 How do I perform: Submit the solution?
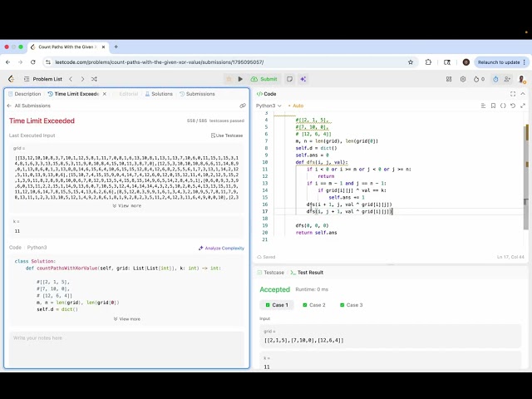264,79
